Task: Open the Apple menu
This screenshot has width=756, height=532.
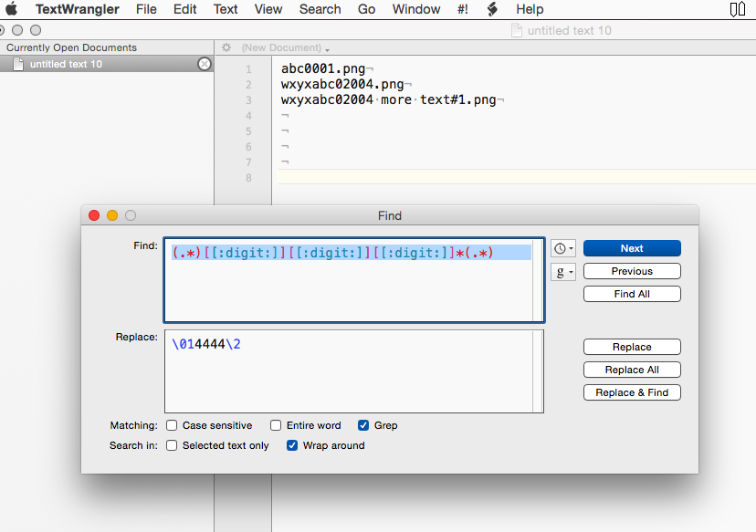Action: point(12,9)
